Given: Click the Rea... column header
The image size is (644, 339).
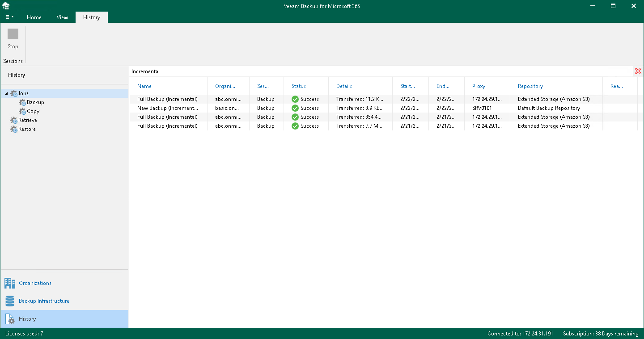Looking at the screenshot, I should (x=617, y=86).
